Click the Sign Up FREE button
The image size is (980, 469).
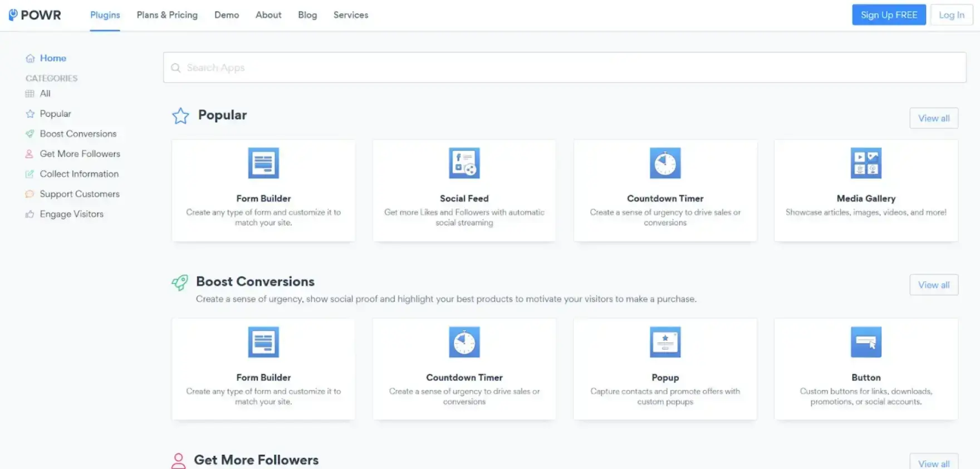coord(889,15)
